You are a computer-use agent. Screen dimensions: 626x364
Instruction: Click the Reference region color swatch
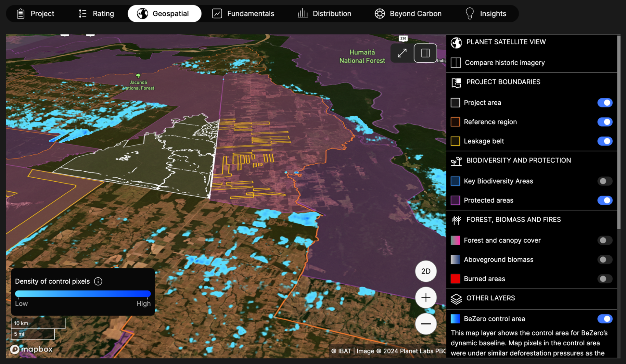(455, 122)
